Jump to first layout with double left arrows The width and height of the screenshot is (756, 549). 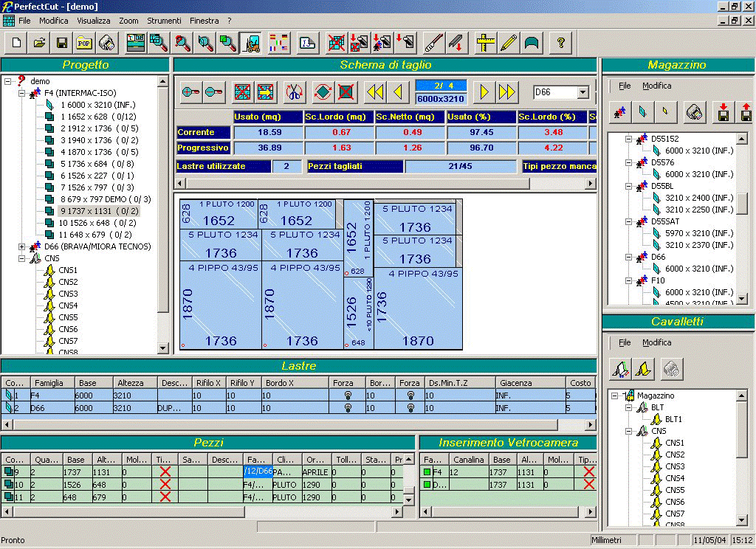pos(375,91)
